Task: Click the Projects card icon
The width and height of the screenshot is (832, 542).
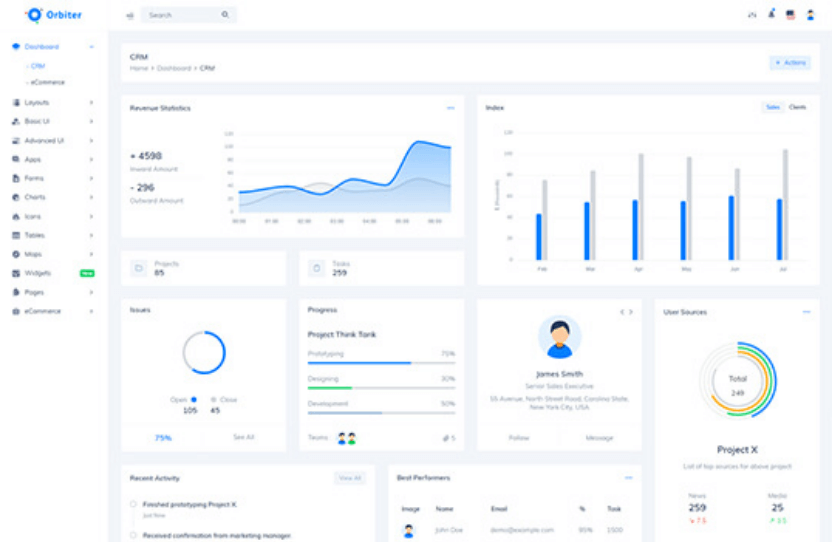Action: (138, 268)
